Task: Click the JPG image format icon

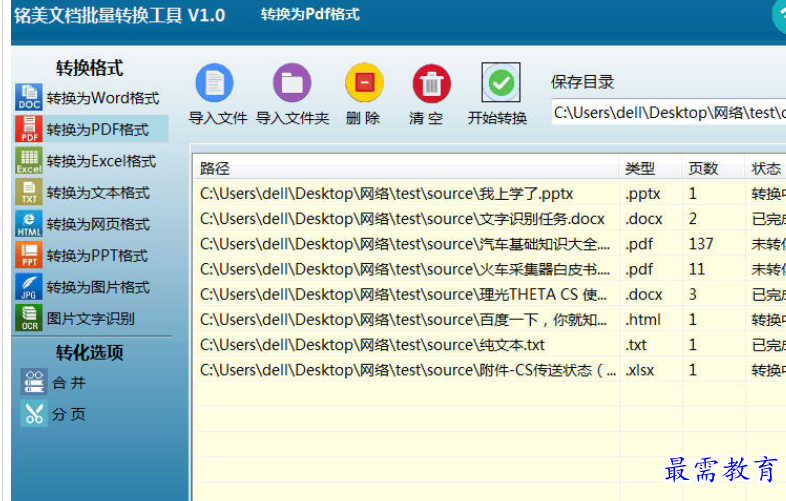Action: pos(29,287)
